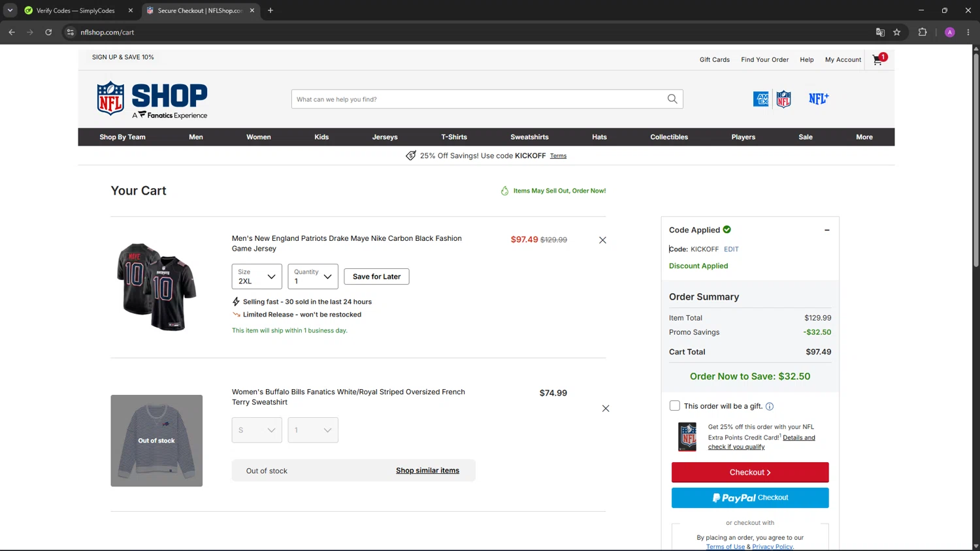Open the Gift Cards link
Screen dimensions: 980x551
(715, 59)
